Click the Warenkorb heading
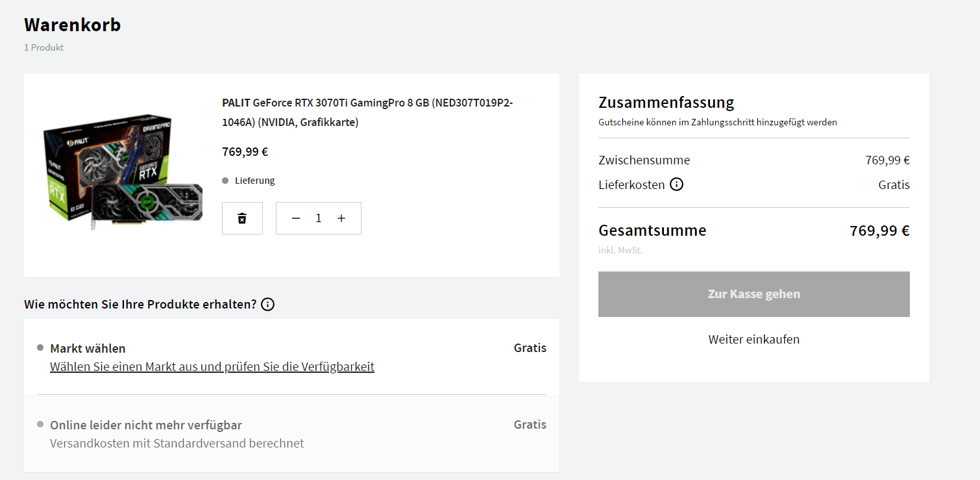980x480 pixels. point(73,25)
